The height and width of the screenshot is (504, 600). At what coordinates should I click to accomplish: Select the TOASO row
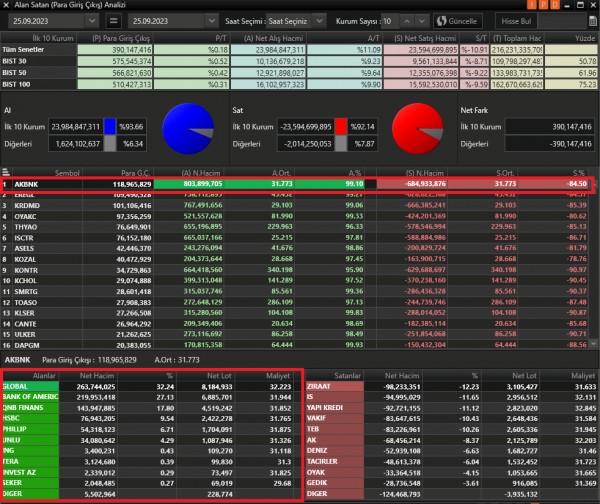[x=297, y=302]
